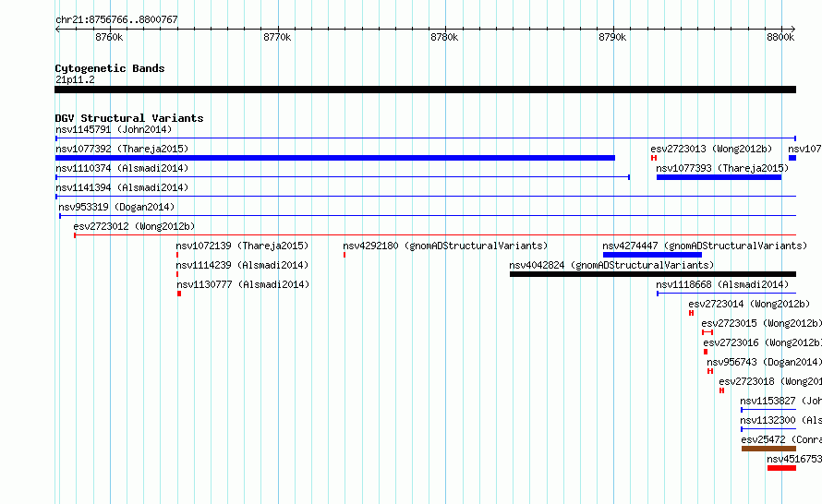Select the brown esv25472 variant bar

pyautogui.click(x=769, y=449)
